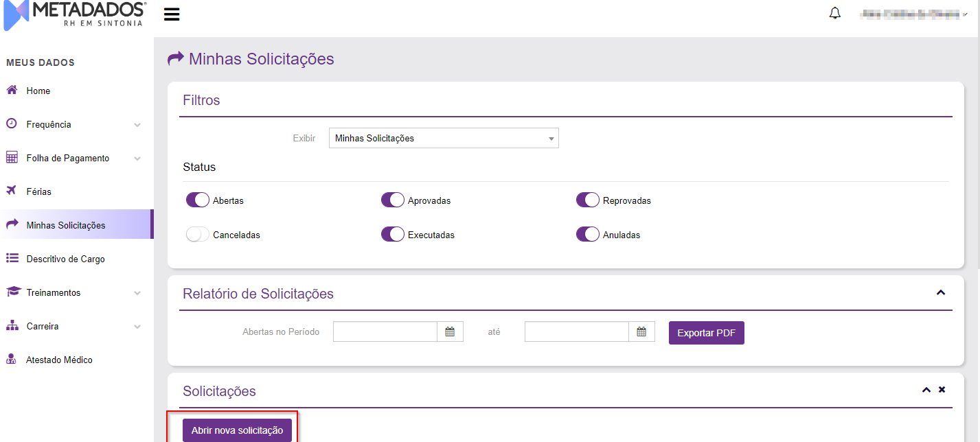Open calendar picker for start date
Screen dimensions: 980x442
coord(450,332)
